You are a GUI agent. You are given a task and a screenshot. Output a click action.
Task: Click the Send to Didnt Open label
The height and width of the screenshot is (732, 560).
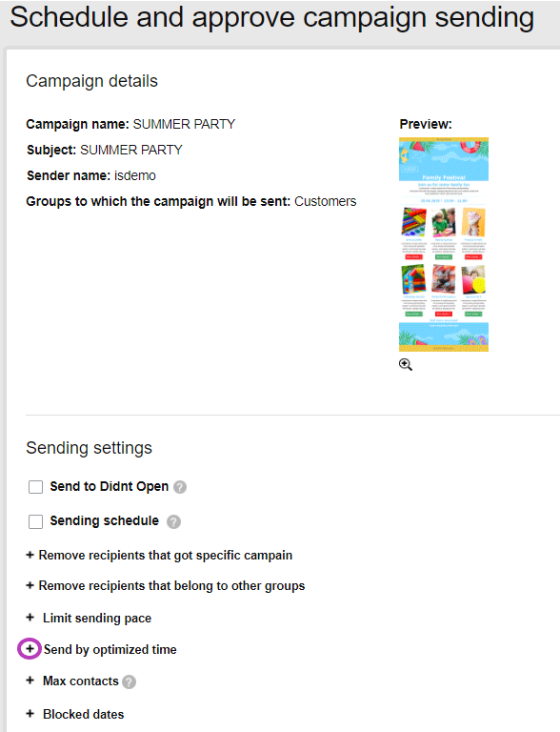click(110, 486)
